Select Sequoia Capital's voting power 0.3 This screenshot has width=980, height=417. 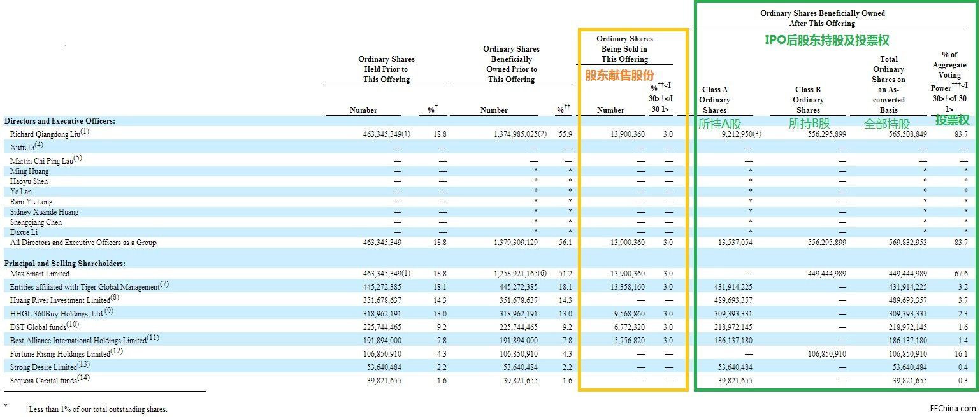[963, 381]
